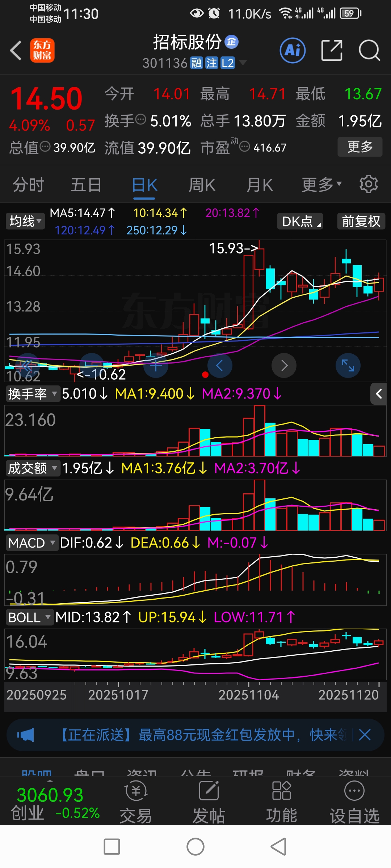Tap the megaphone announcement icon
391x868 pixels.
tap(25, 735)
